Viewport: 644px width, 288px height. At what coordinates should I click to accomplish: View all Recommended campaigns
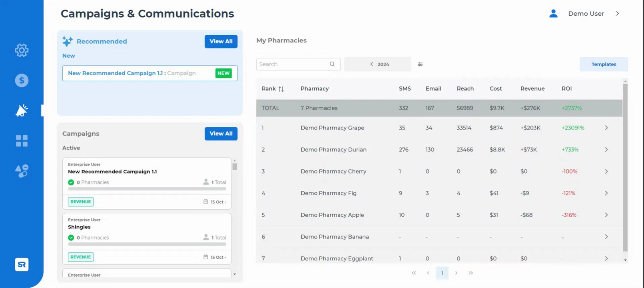pyautogui.click(x=221, y=42)
